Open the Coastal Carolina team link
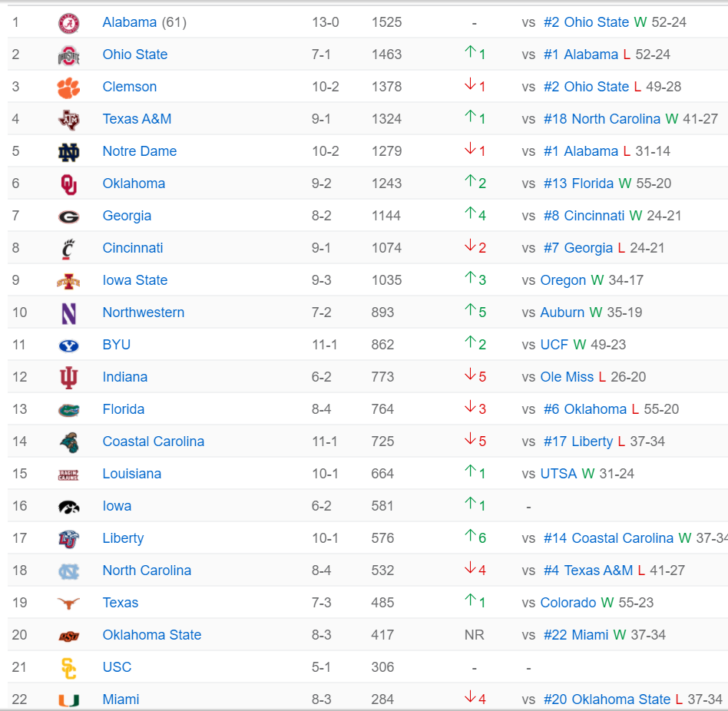728x711 pixels. pos(154,441)
